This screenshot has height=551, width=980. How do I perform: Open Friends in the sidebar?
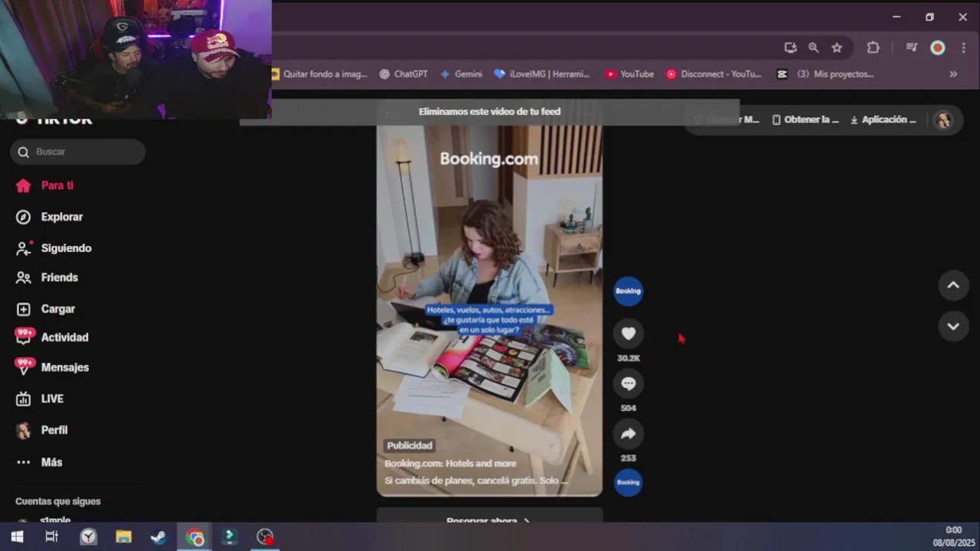click(x=47, y=277)
